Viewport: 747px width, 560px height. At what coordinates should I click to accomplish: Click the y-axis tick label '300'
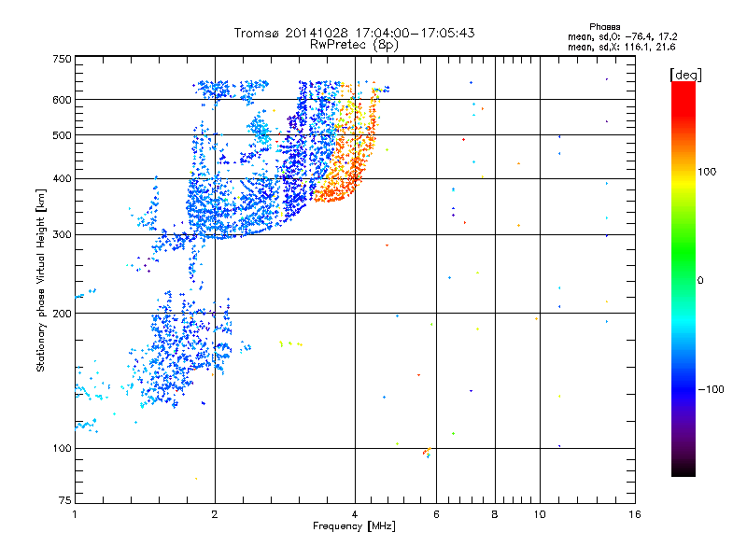[x=63, y=235]
